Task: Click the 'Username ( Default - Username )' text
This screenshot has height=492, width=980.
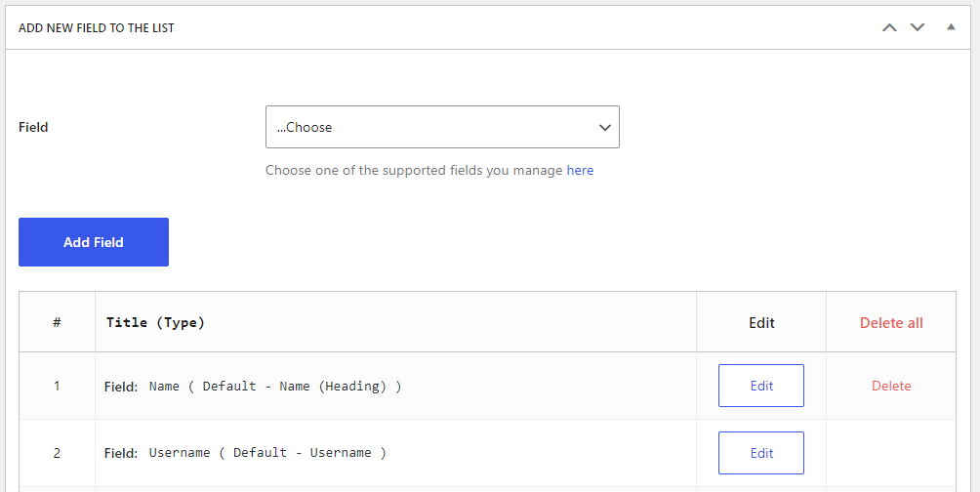Action: 267,453
